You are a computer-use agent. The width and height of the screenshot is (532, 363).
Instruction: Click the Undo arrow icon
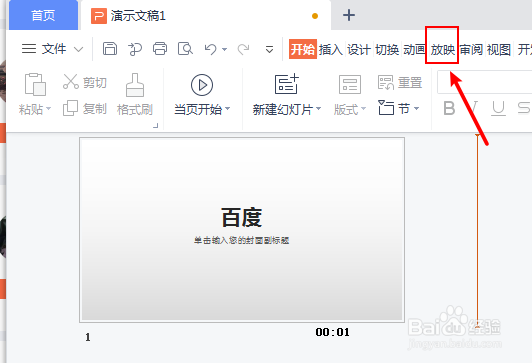point(210,49)
